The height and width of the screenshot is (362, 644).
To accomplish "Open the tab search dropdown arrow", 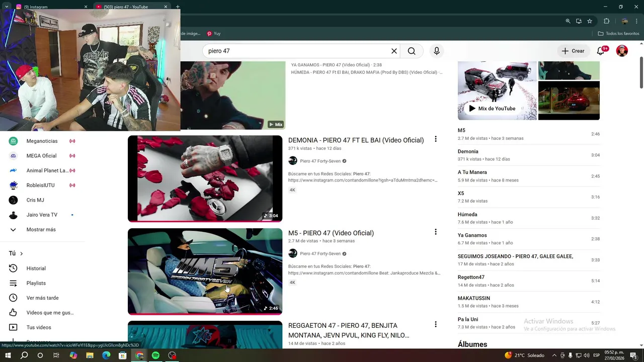I will [7, 7].
